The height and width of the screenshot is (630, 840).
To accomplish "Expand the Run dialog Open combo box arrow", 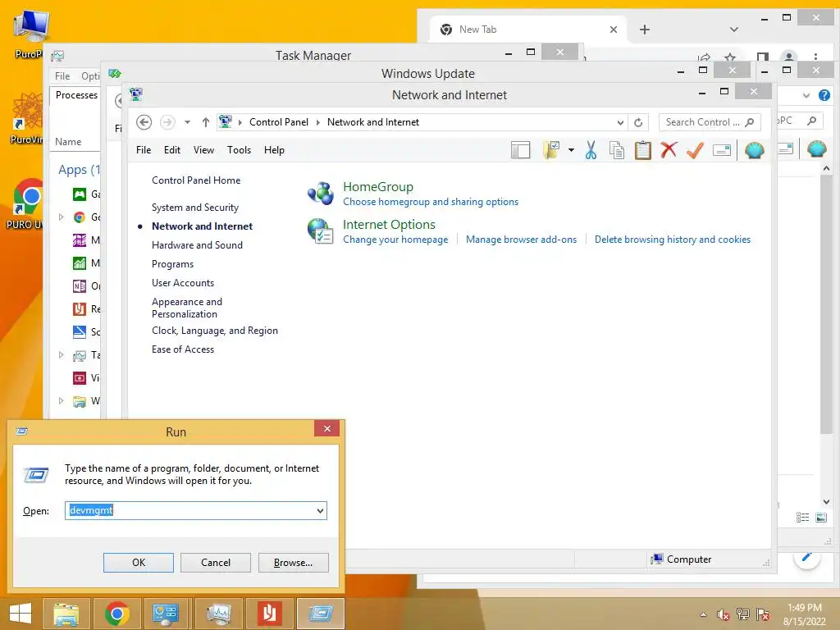I will pyautogui.click(x=320, y=510).
